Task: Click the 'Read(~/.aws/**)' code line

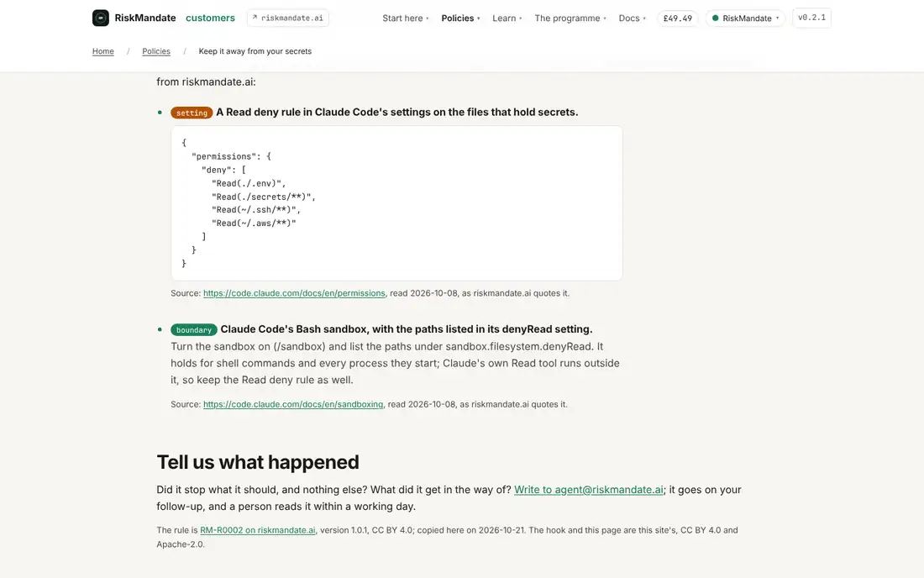Action: pos(254,223)
